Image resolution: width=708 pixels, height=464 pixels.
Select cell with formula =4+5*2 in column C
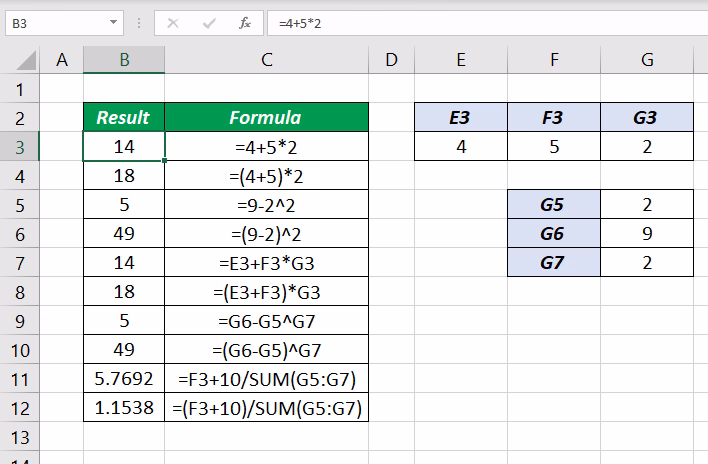click(266, 146)
